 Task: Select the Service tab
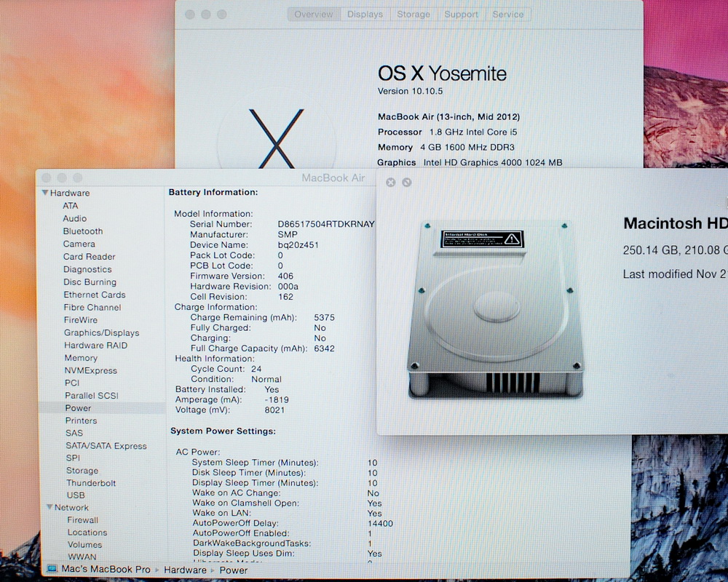(508, 15)
